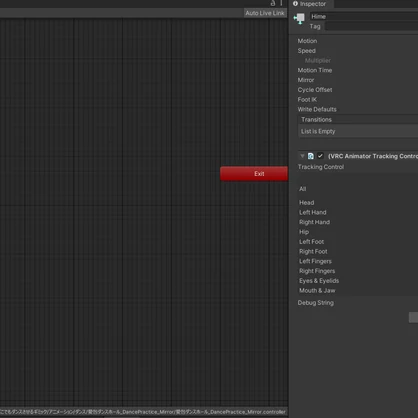Click the Write Defaults property label

click(317, 109)
